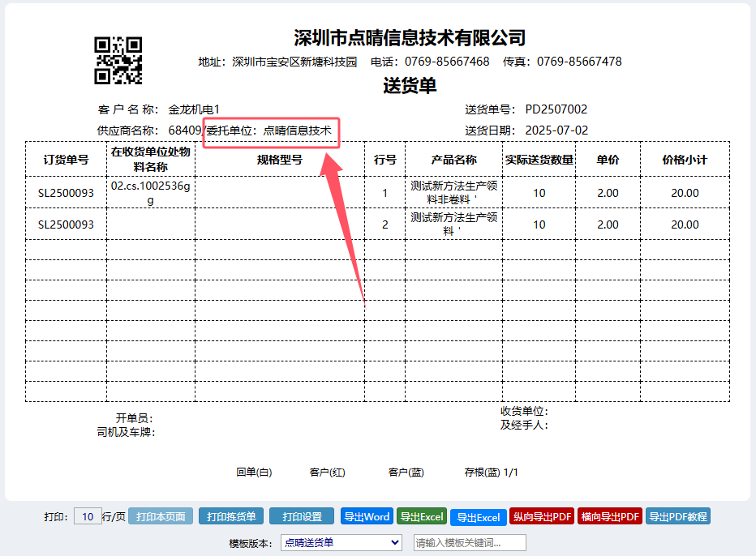
Task: Click product name in row 2
Action: click(x=453, y=224)
